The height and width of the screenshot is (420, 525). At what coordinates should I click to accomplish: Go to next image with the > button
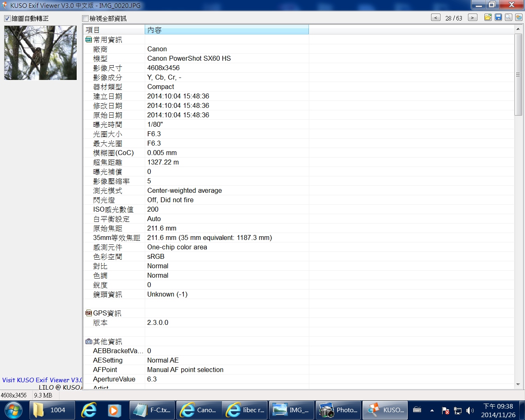(472, 18)
